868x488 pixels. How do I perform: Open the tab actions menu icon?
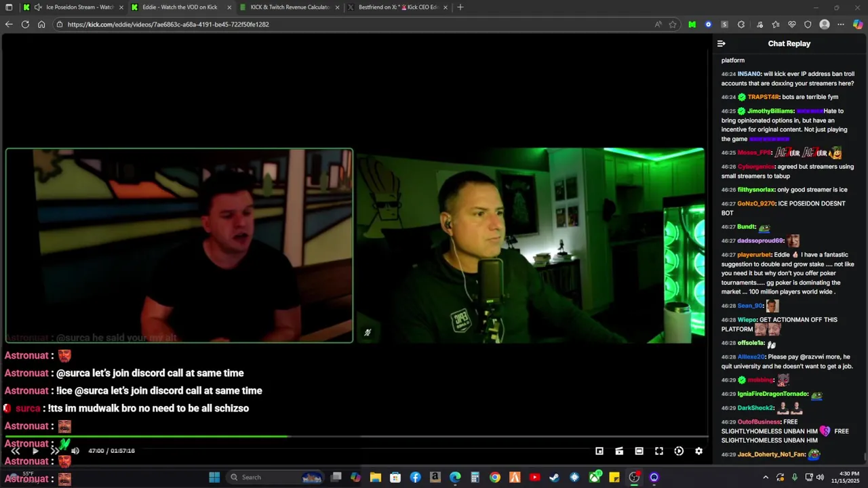(9, 7)
